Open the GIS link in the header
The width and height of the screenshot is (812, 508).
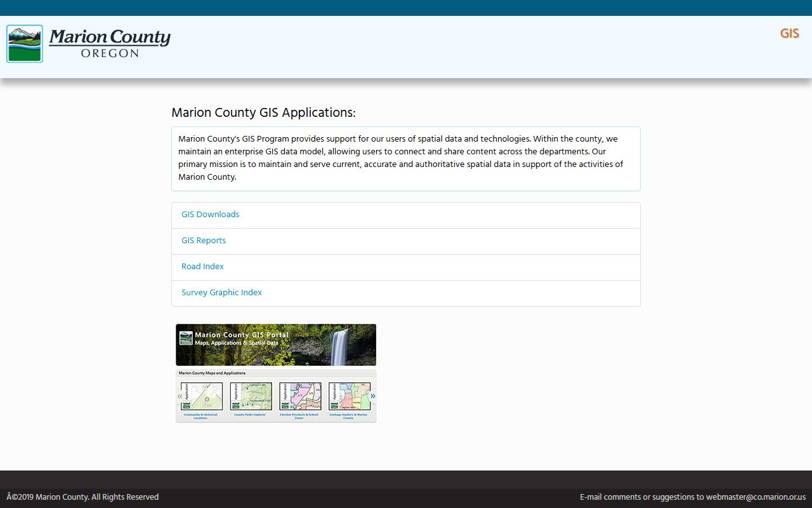(789, 34)
